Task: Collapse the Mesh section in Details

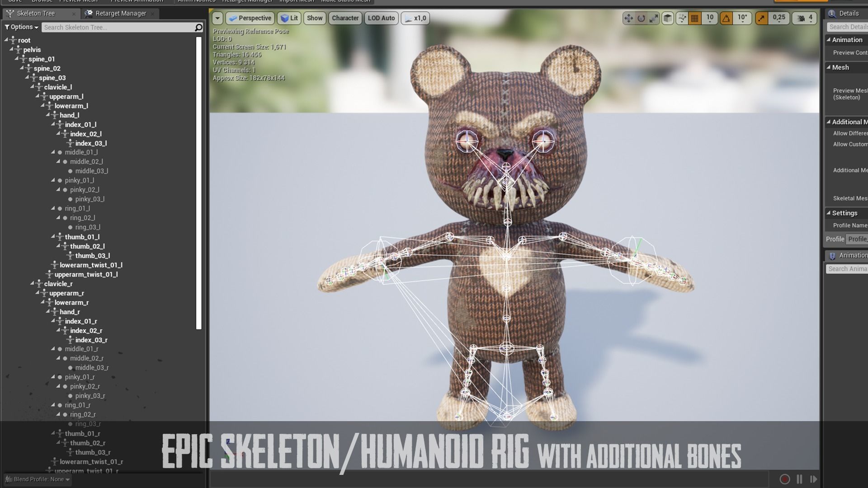Action: [829, 67]
